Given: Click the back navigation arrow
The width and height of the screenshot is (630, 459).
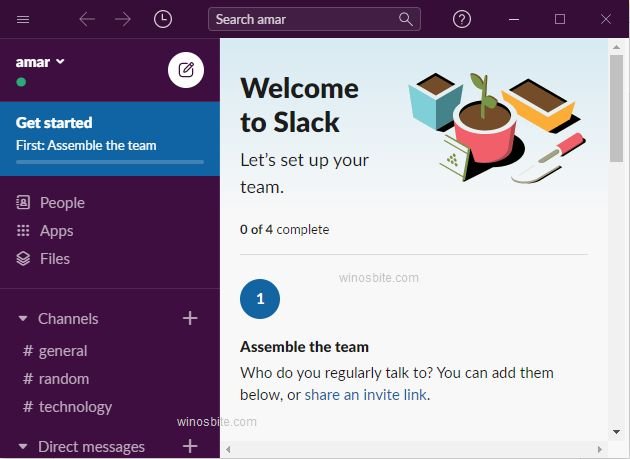Looking at the screenshot, I should click(x=87, y=19).
